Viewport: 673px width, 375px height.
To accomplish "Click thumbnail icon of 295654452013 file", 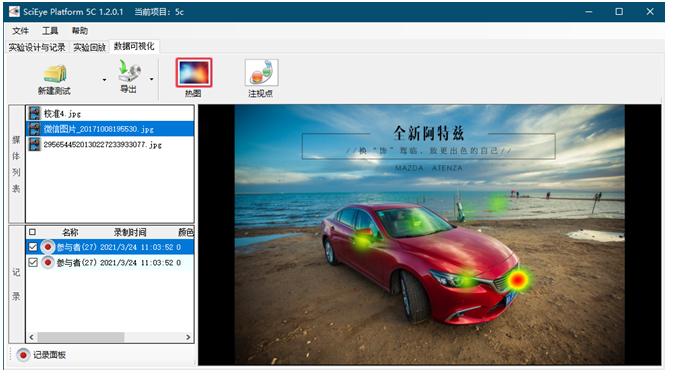I will 34,145.
